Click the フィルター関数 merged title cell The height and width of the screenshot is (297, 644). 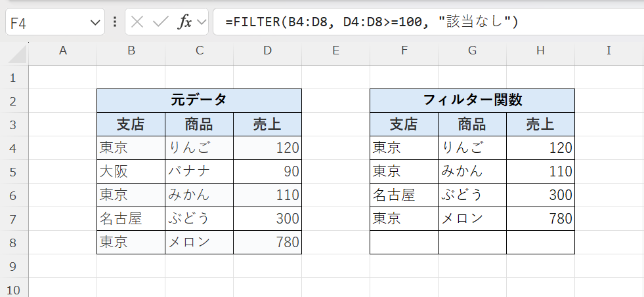click(x=472, y=100)
